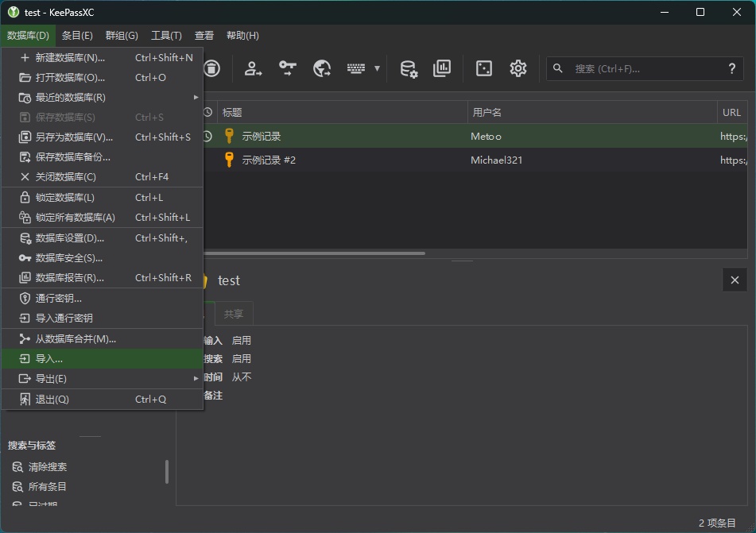756x533 pixels.
Task: Expand the Auto-Type dropdown arrow
Action: click(x=377, y=68)
